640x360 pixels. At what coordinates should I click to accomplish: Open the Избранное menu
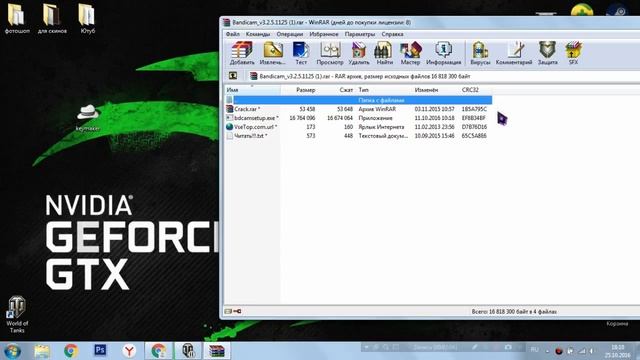click(x=324, y=34)
